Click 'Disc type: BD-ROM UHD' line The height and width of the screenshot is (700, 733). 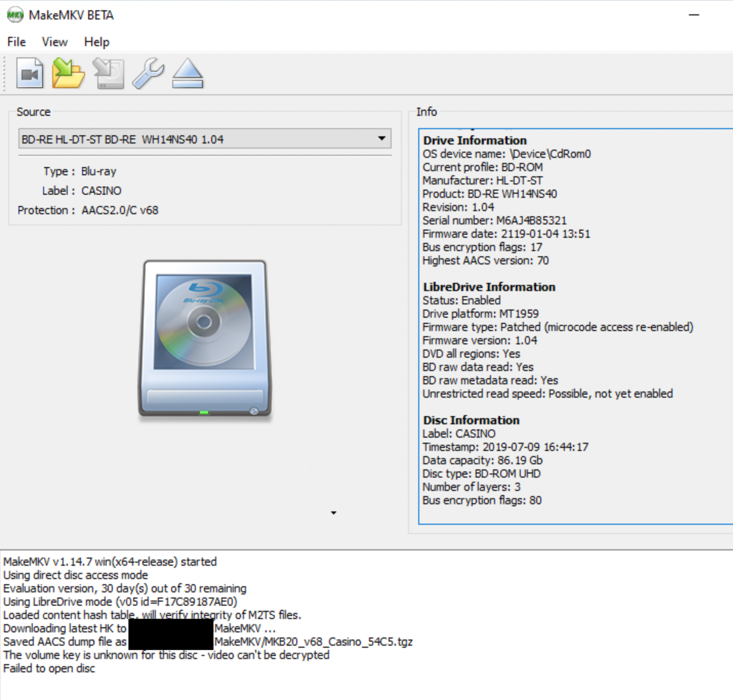click(481, 473)
